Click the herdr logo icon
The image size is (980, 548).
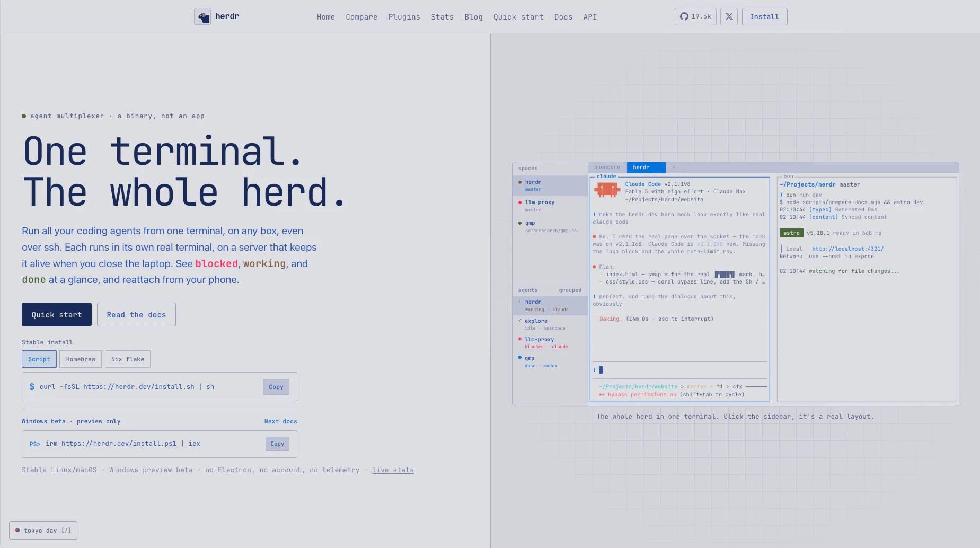click(x=202, y=17)
